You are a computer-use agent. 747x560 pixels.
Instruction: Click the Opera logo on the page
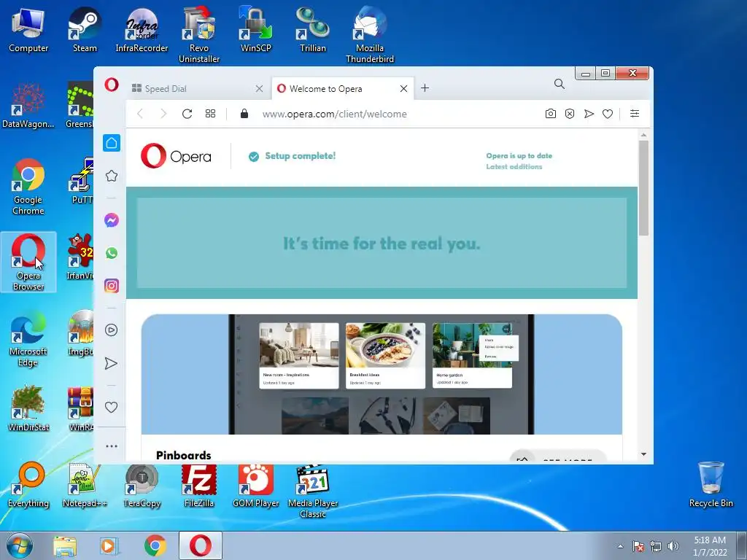click(176, 156)
